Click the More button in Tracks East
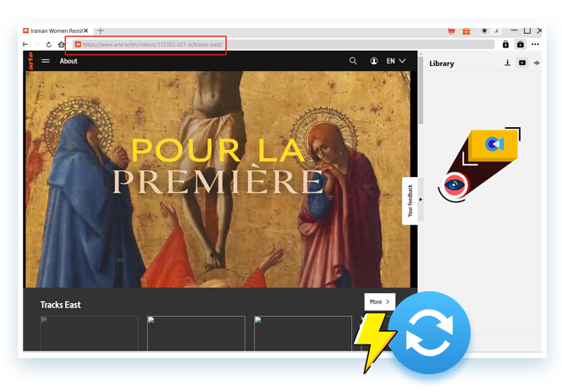 pos(379,301)
